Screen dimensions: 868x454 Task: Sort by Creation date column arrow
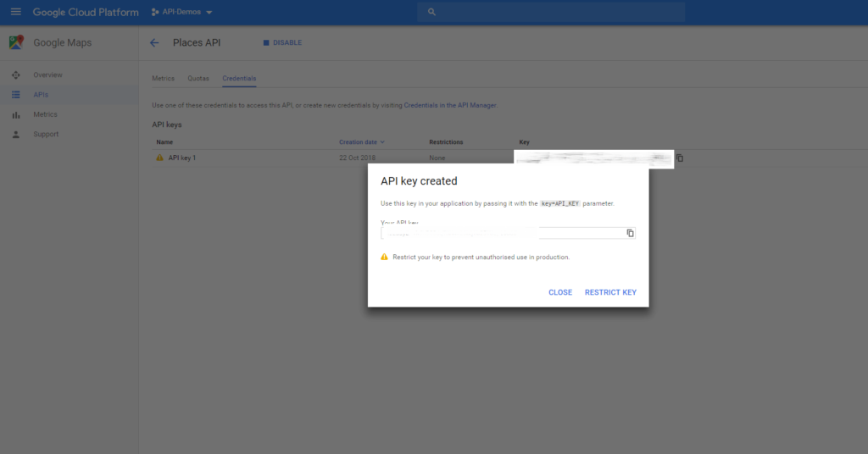point(382,142)
